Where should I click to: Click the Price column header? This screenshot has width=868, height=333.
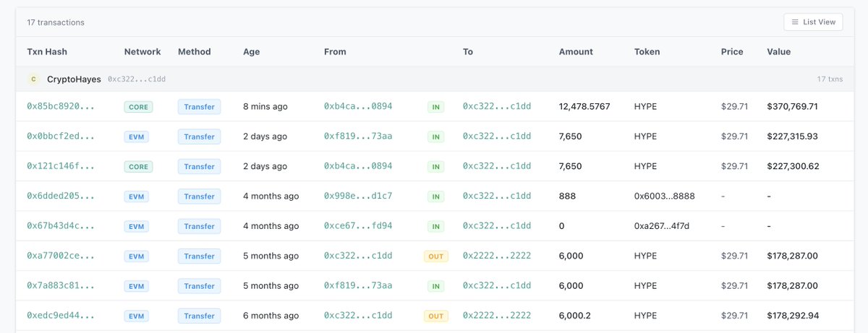[732, 52]
